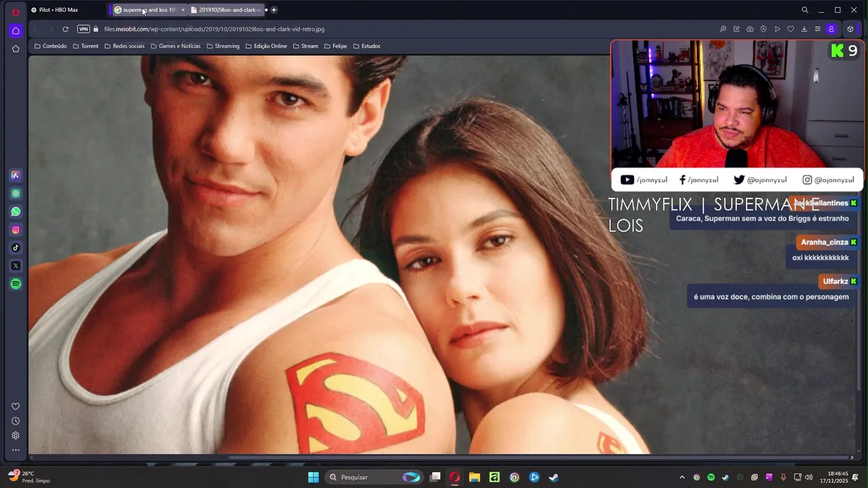The image size is (868, 488).
Task: Search tabs with the title bar magnifier
Action: click(805, 10)
